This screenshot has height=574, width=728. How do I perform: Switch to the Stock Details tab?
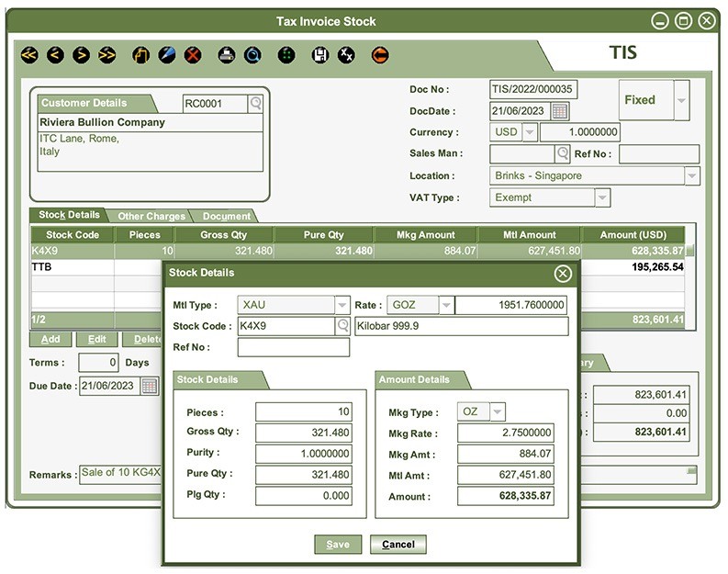pyautogui.click(x=69, y=215)
